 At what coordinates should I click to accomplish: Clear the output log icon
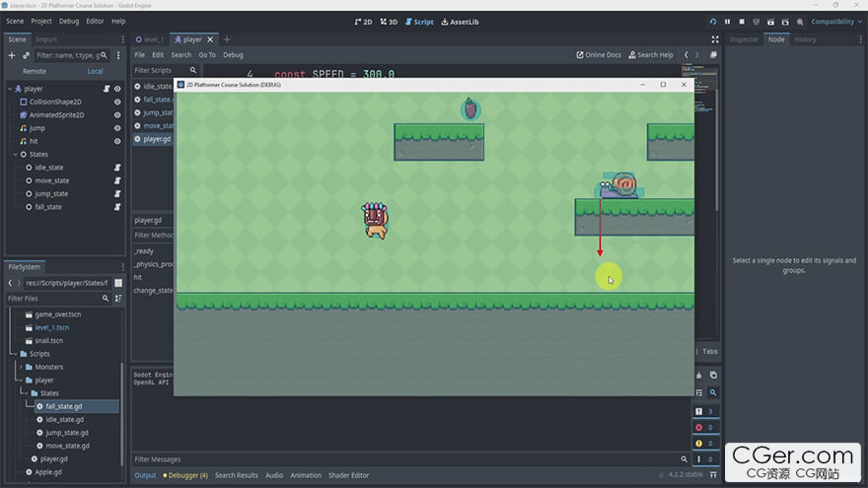pos(699,376)
